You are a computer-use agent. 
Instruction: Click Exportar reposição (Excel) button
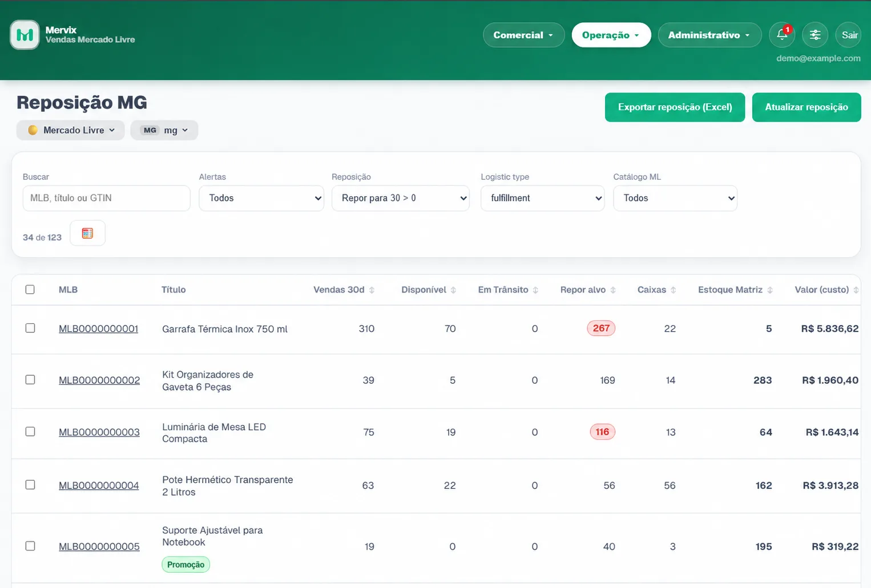pyautogui.click(x=675, y=107)
